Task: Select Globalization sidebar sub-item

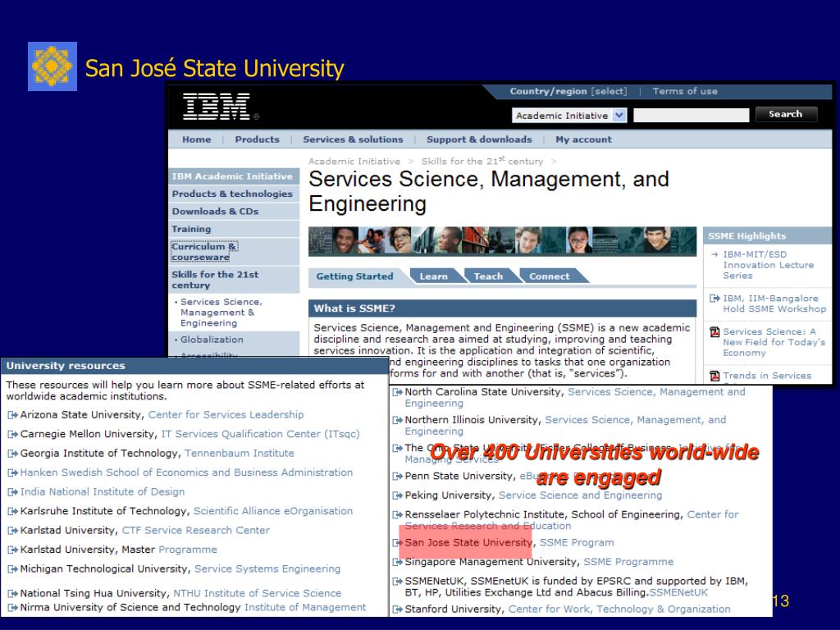Action: pos(212,340)
